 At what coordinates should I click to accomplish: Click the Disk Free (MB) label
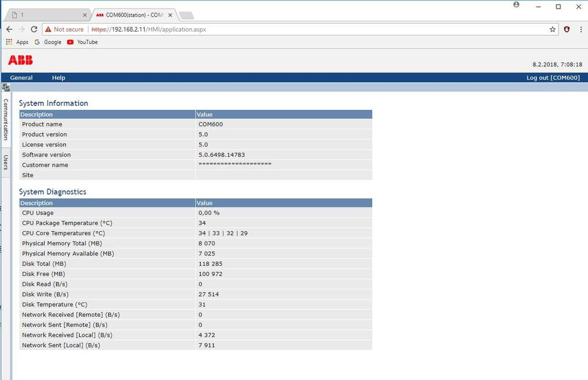click(43, 274)
